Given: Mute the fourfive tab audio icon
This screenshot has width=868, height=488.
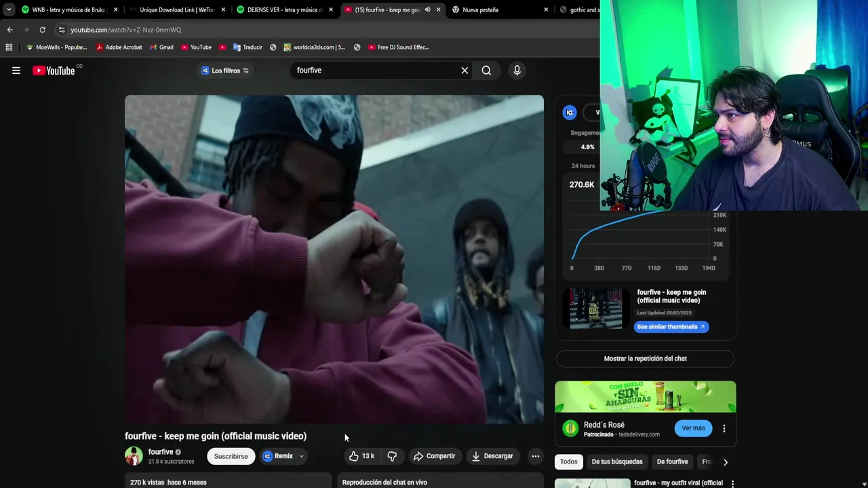Looking at the screenshot, I should point(427,9).
